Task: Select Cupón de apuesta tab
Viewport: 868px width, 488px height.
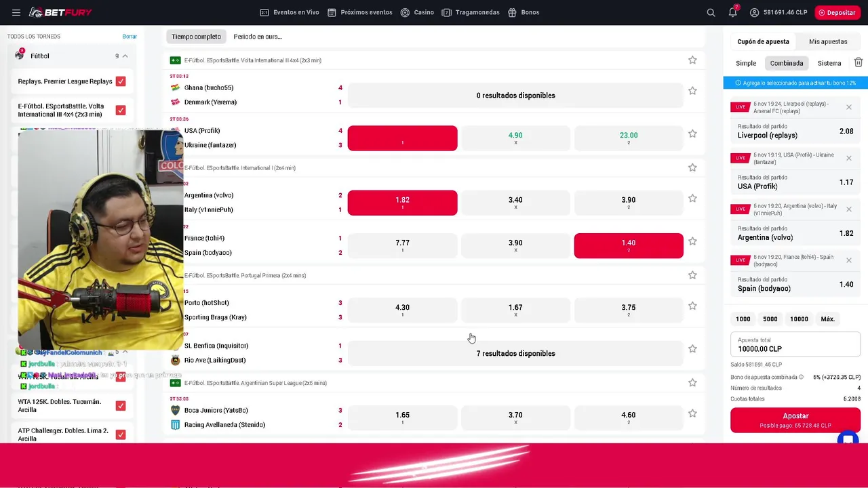Action: pos(763,41)
